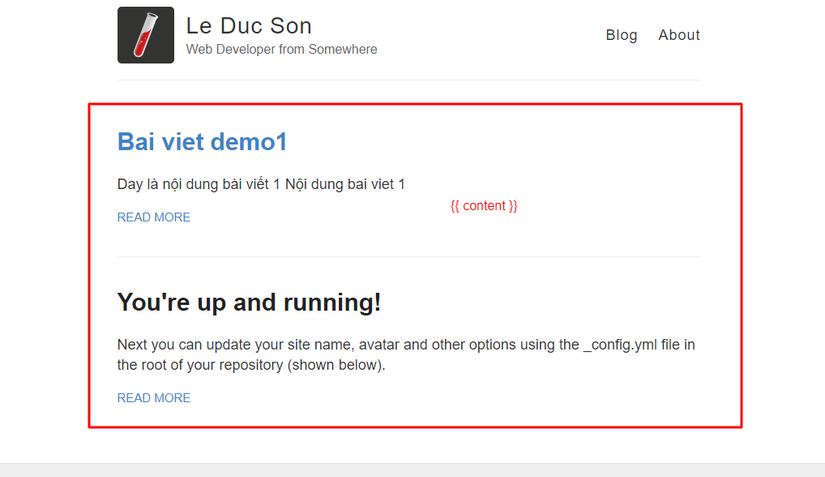The image size is (825, 477).
Task: Click the divider line between the two posts
Action: [409, 257]
